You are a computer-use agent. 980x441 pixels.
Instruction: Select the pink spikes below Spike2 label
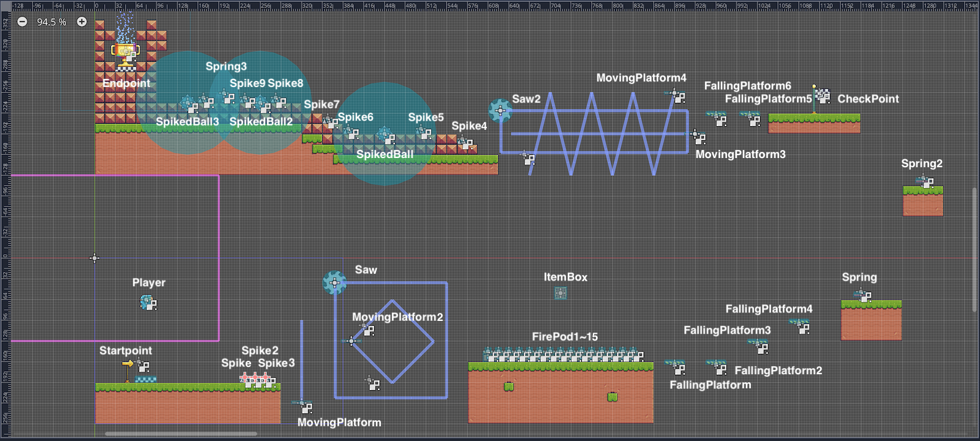[x=256, y=380]
